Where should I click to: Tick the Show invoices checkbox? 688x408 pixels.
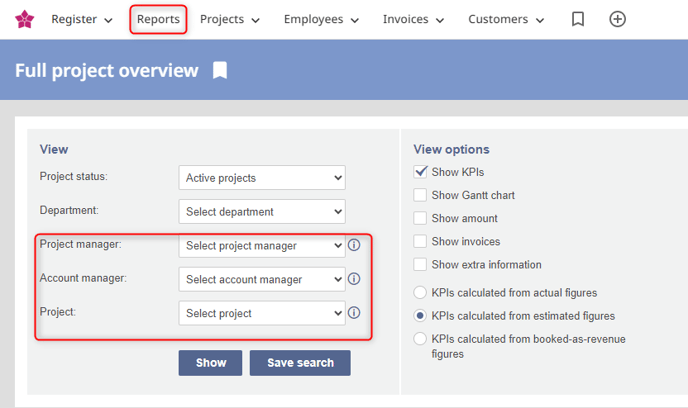pyautogui.click(x=421, y=241)
